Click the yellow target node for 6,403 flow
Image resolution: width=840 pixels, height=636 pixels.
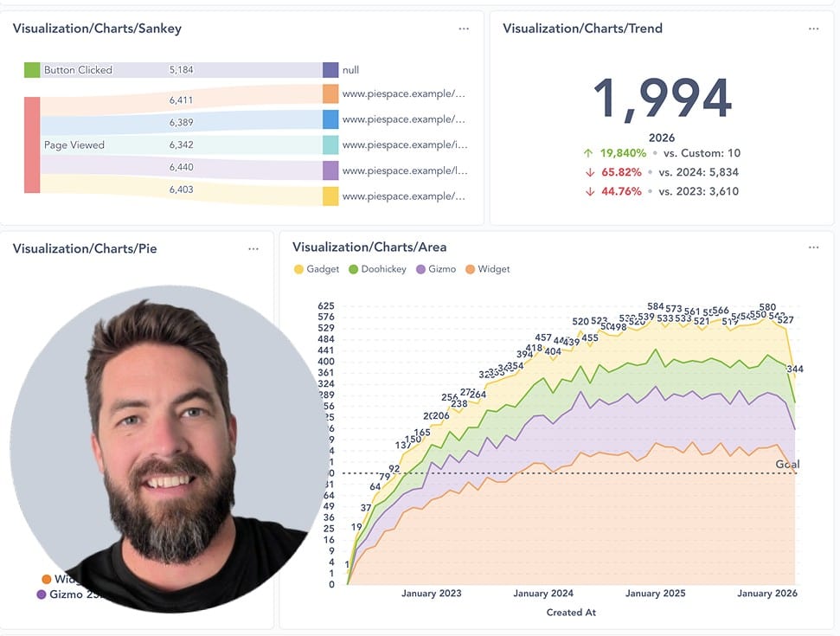tap(330, 196)
